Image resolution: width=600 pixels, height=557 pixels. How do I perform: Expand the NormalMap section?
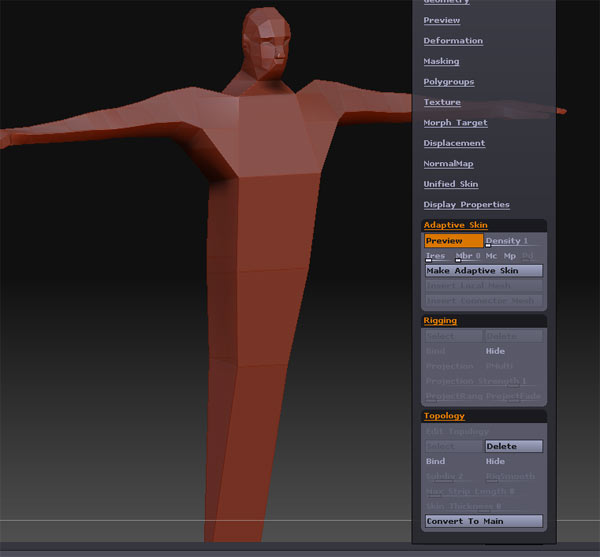(x=448, y=164)
